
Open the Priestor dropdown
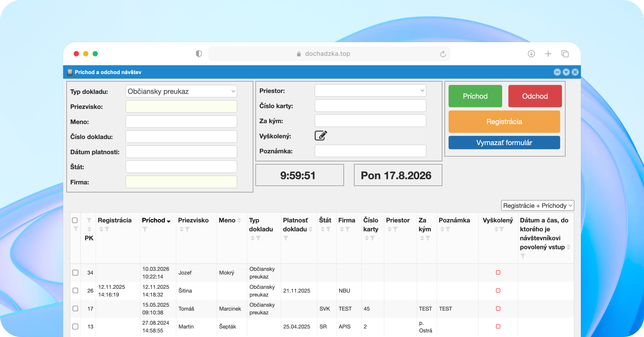pos(370,91)
